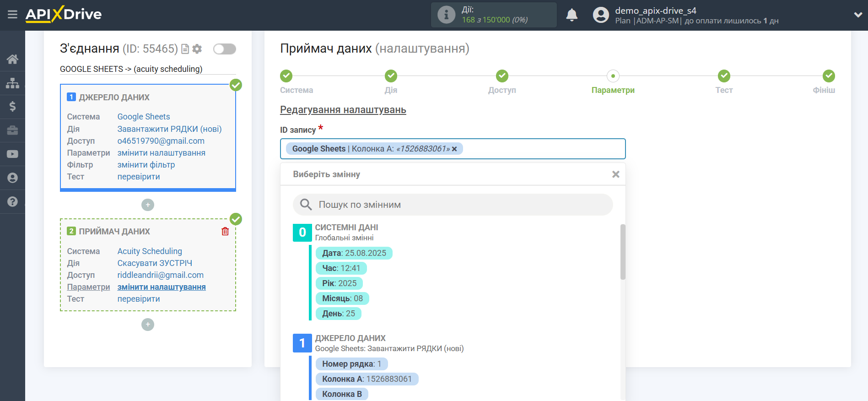Remove the Колонка A tag from ID field
The width and height of the screenshot is (868, 401).
coord(454,149)
